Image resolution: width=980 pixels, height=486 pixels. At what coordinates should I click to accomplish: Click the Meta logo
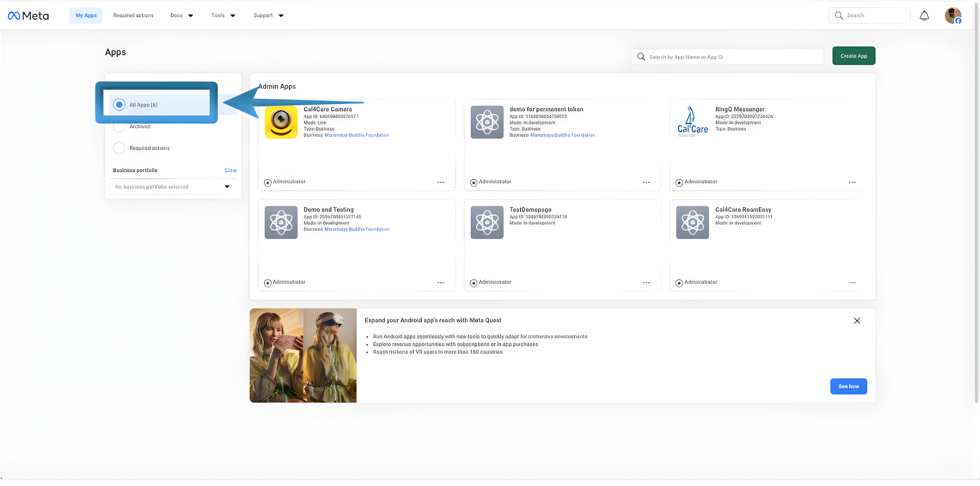(x=28, y=15)
